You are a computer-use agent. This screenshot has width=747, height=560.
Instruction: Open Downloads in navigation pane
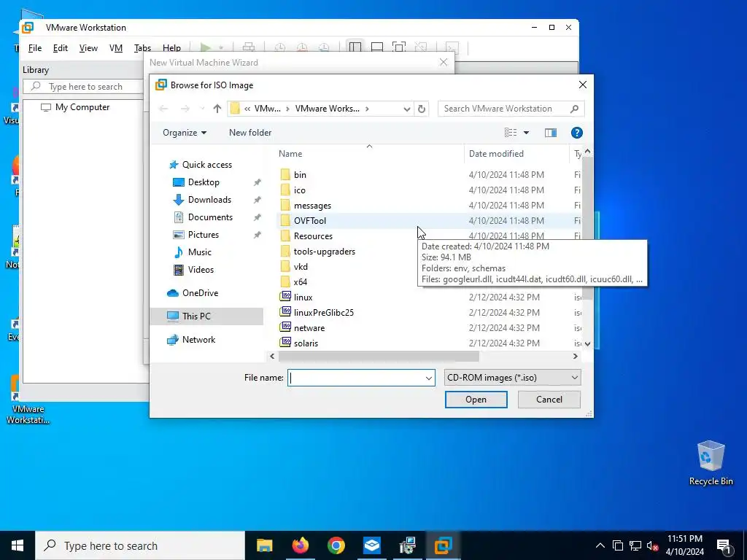click(x=209, y=200)
